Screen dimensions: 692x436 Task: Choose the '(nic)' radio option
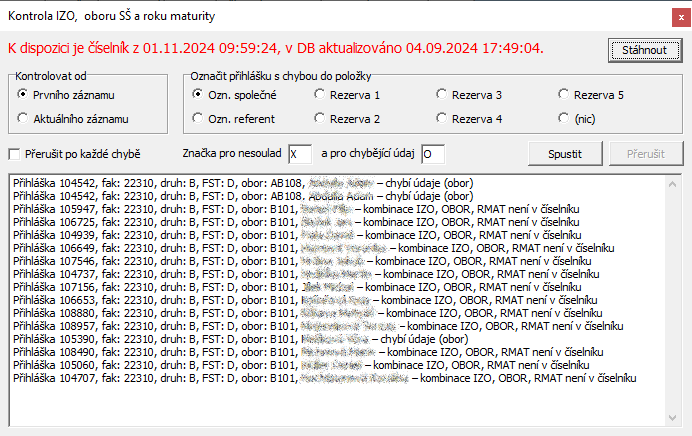click(x=564, y=119)
